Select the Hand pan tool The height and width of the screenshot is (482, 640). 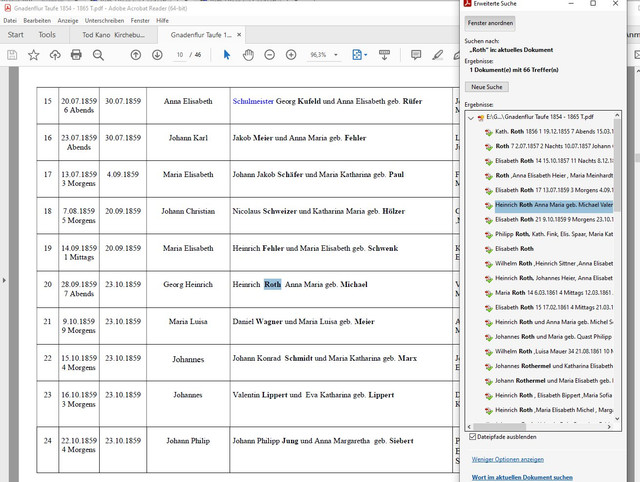[248, 55]
